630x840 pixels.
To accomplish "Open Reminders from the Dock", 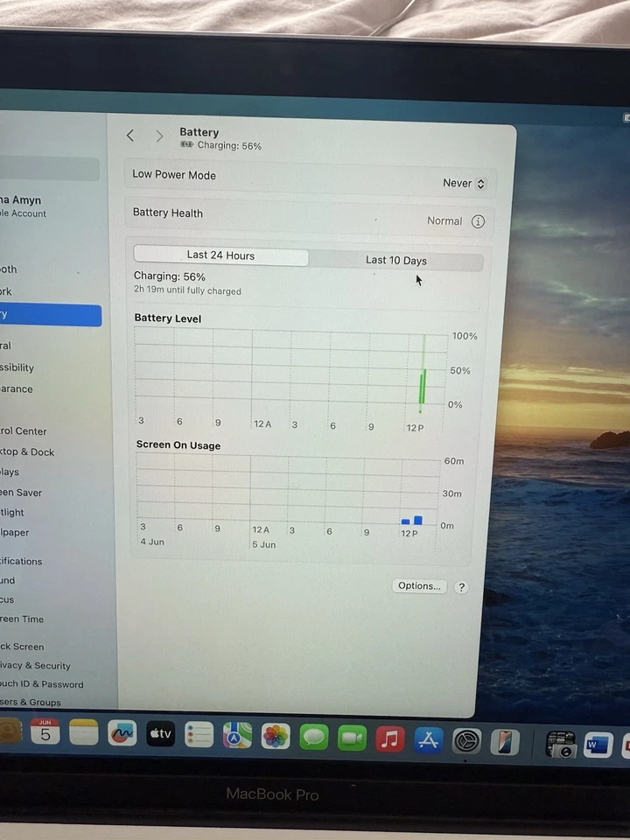I will click(x=199, y=734).
